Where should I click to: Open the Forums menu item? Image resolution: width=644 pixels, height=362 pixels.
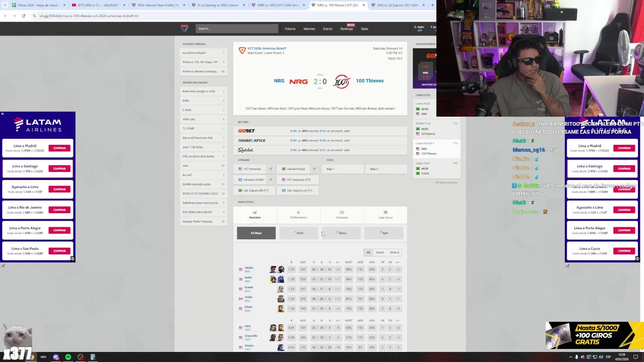point(290,29)
